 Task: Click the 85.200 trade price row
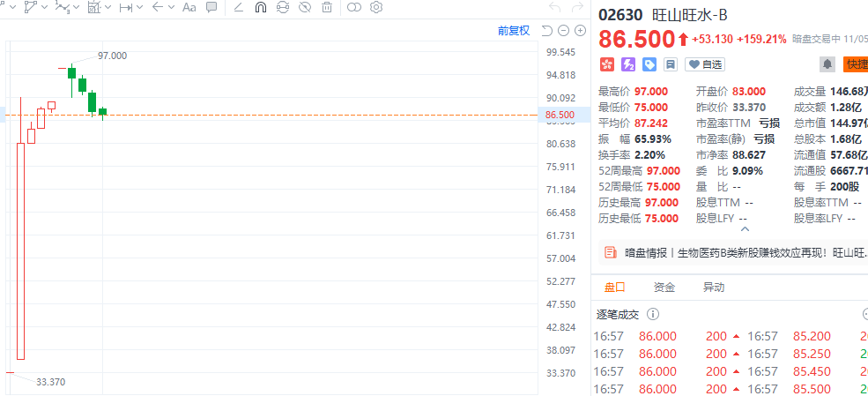click(810, 336)
